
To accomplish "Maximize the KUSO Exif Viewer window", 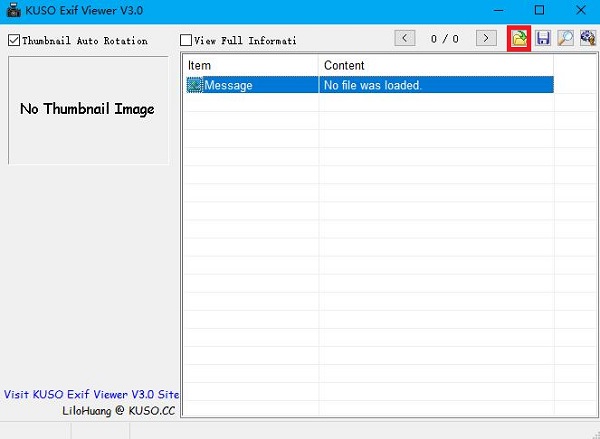I will [x=539, y=10].
